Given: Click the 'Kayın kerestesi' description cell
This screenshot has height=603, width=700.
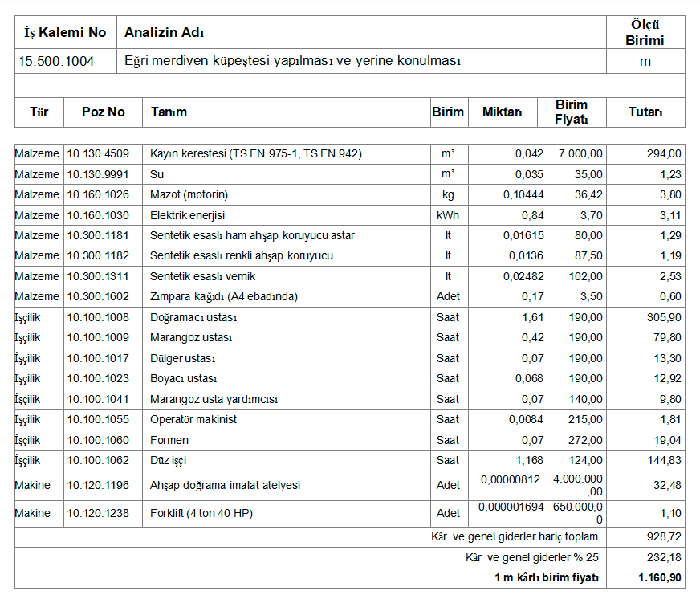Looking at the screenshot, I should click(255, 153).
